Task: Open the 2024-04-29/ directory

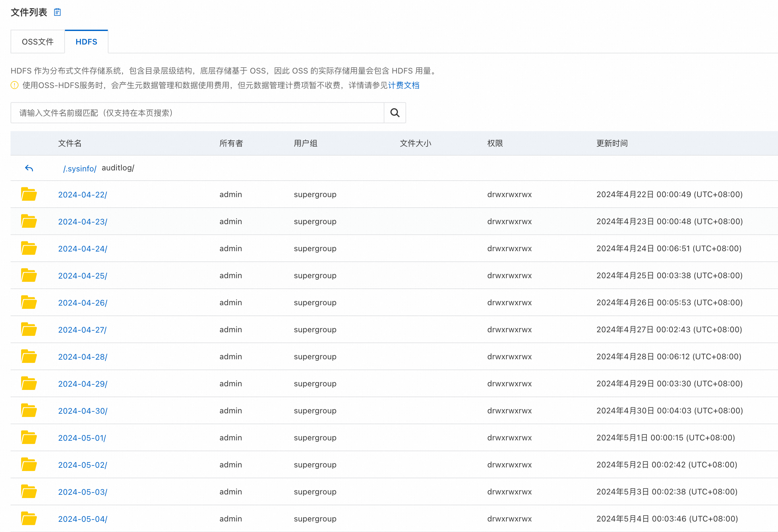Action: [82, 383]
